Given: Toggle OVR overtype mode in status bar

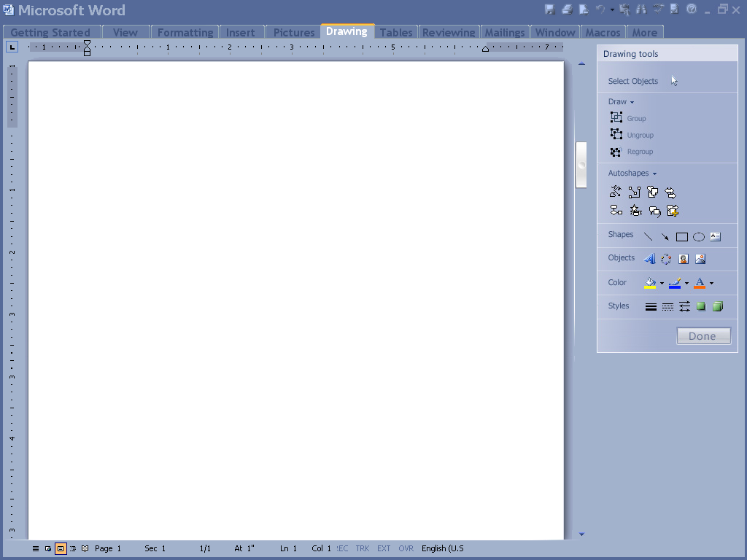Looking at the screenshot, I should pos(406,548).
